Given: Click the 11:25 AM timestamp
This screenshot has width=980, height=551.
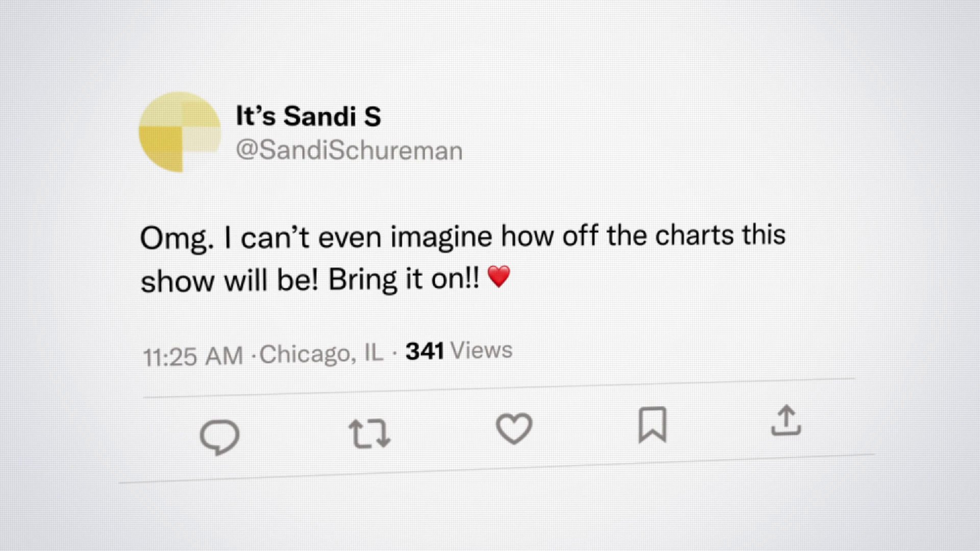Looking at the screenshot, I should (x=193, y=356).
